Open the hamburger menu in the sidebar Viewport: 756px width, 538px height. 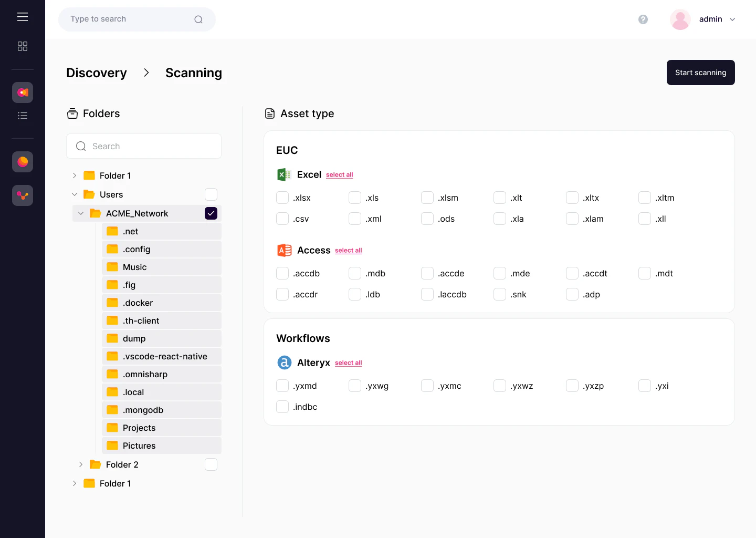point(23,16)
